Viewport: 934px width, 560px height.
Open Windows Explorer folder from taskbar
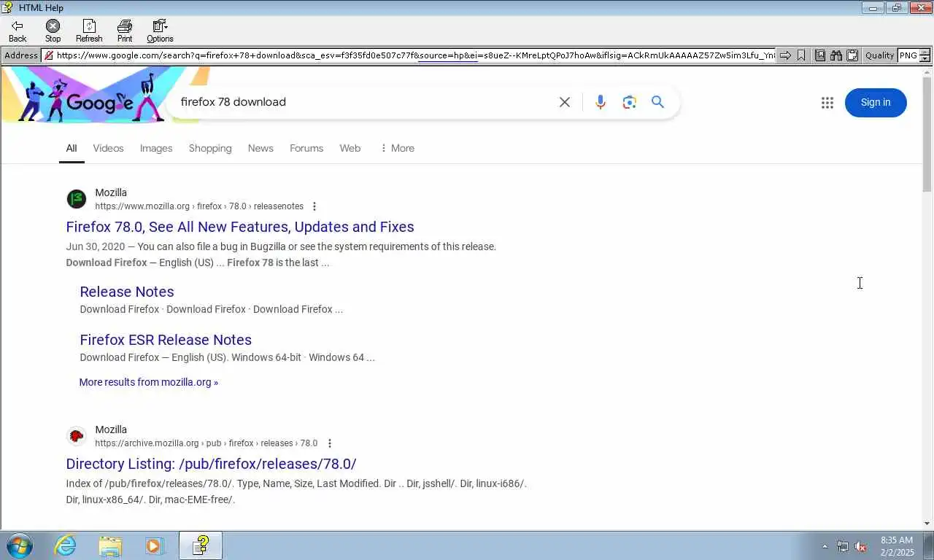click(x=110, y=545)
